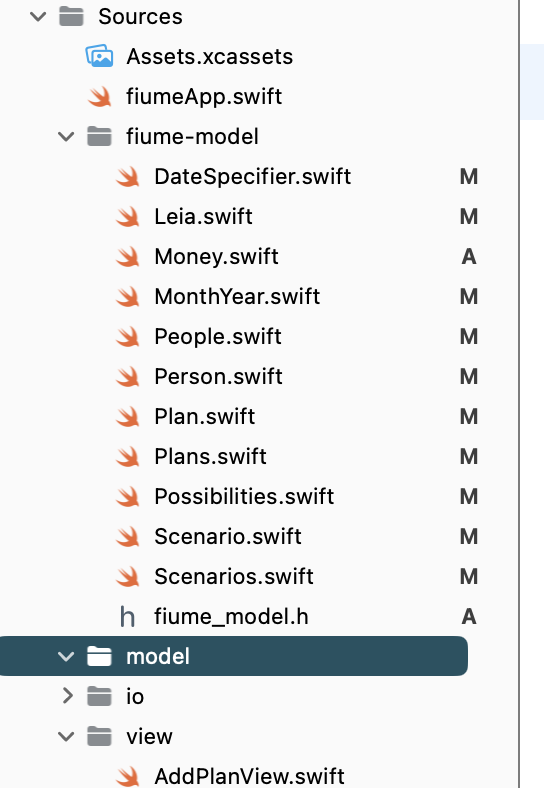Select Leia.swift file
Screen dimensions: 544x788
(x=203, y=217)
